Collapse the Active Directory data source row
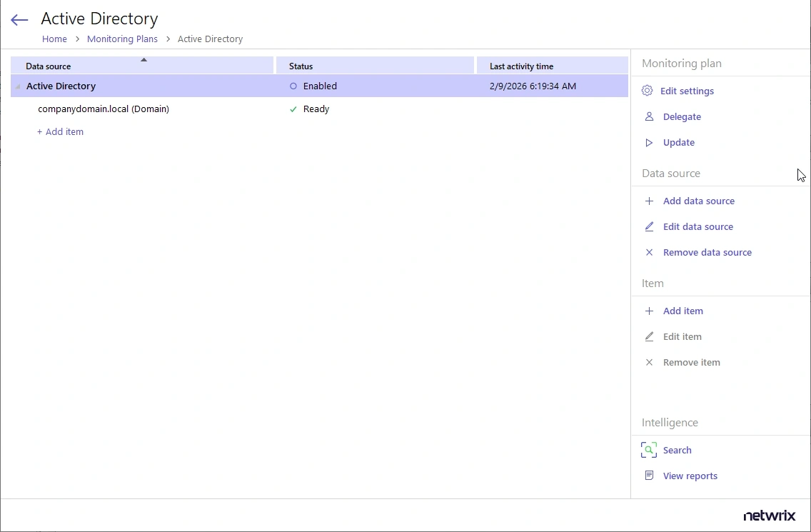Viewport: 811px width, 532px height. pos(19,86)
